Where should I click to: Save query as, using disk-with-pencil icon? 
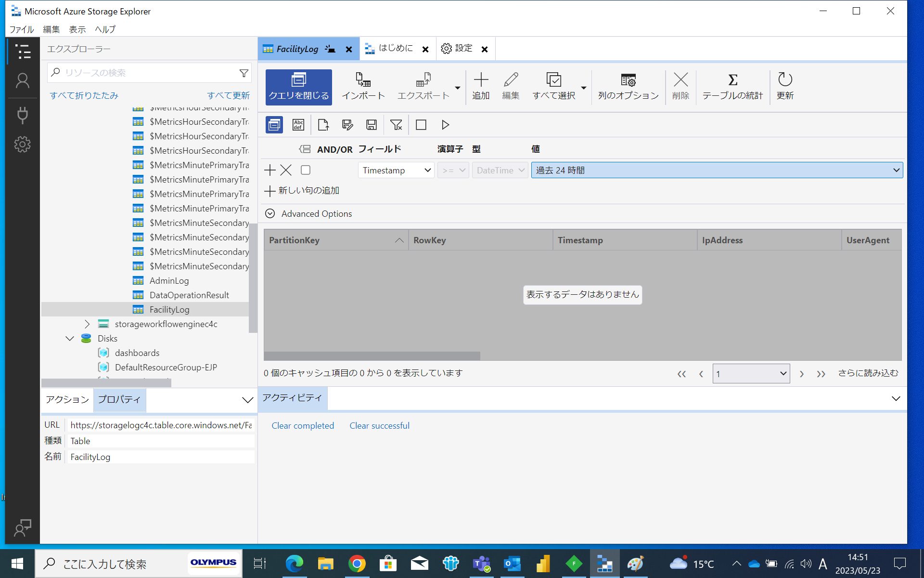(x=347, y=125)
